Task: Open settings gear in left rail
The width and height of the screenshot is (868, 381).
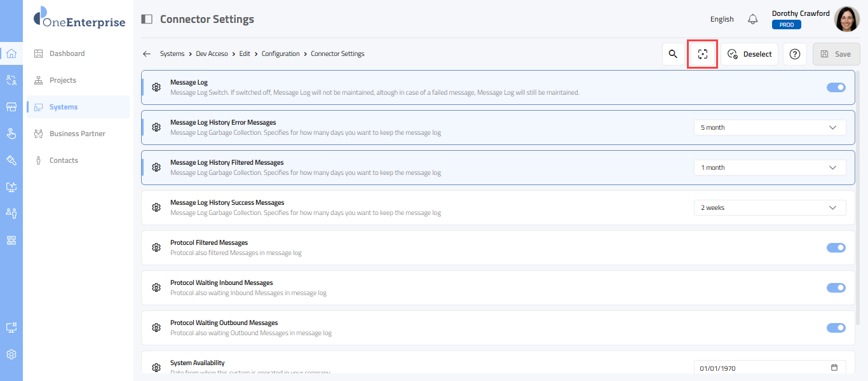Action: (x=11, y=354)
